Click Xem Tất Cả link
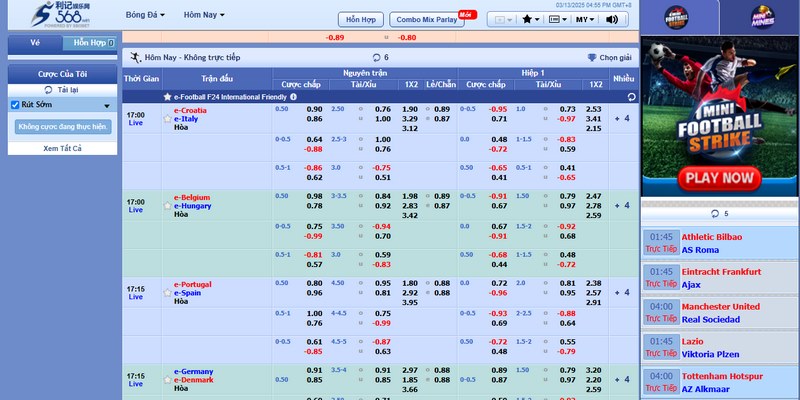The image size is (800, 400). pyautogui.click(x=62, y=148)
